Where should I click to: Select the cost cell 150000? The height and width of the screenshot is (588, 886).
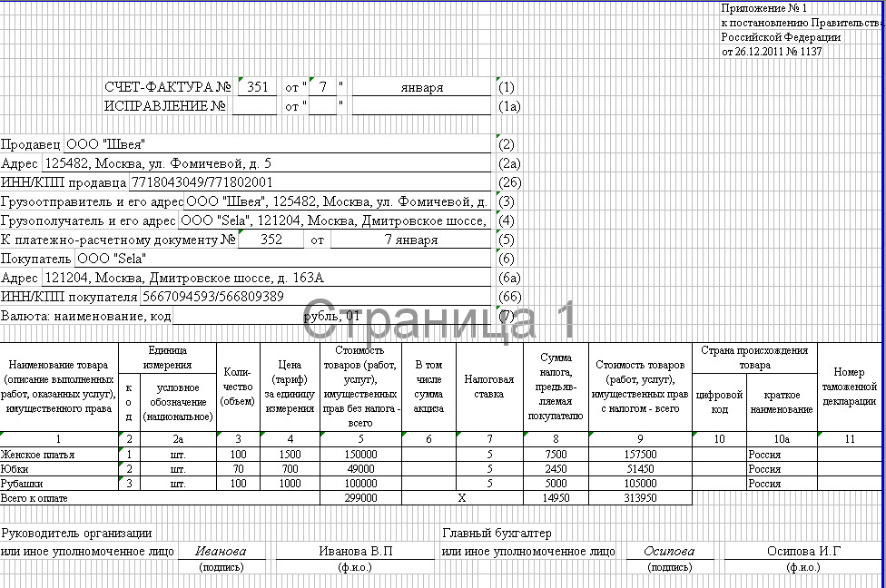tap(360, 454)
